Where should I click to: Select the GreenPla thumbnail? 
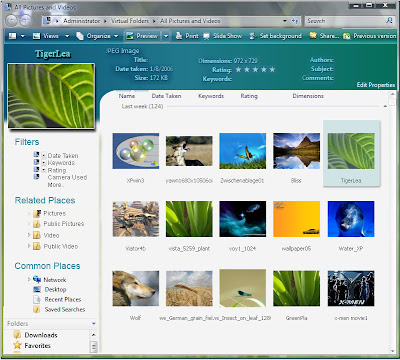(x=296, y=288)
